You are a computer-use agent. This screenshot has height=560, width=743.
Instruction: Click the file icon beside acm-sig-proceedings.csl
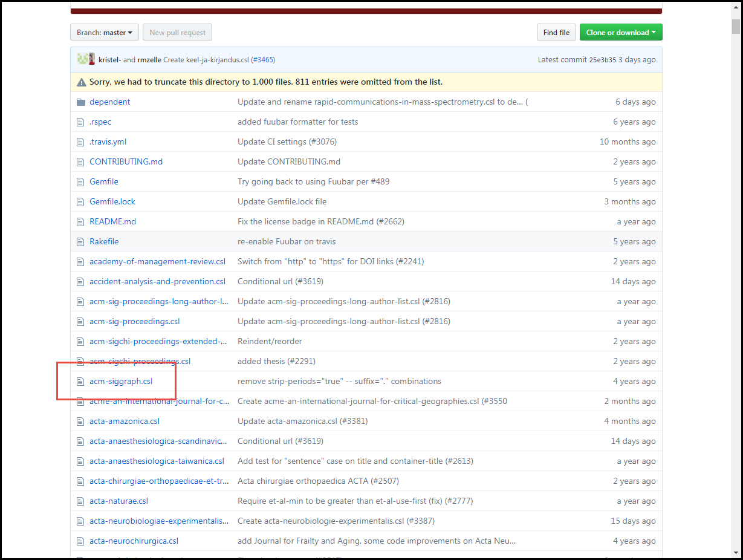pos(80,321)
